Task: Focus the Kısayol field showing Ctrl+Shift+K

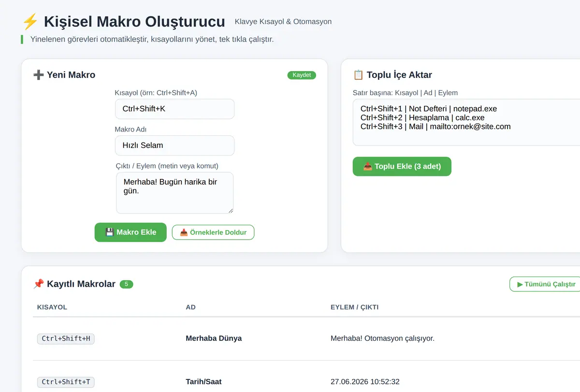Action: [174, 109]
